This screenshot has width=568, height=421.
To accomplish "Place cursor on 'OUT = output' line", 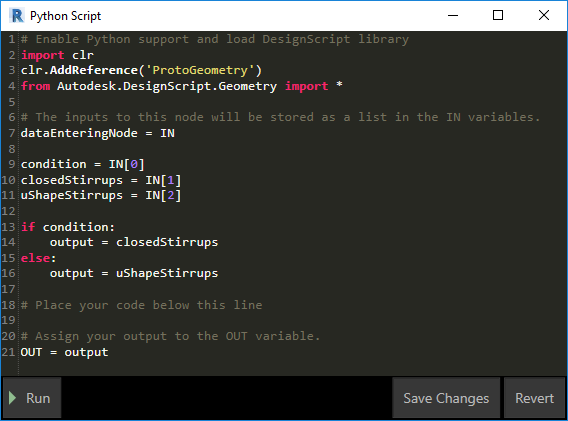I will coord(64,352).
